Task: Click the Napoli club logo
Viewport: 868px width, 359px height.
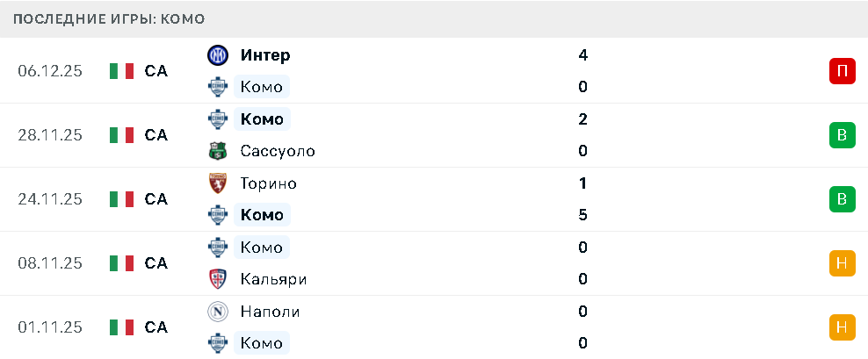Action: coord(217,312)
